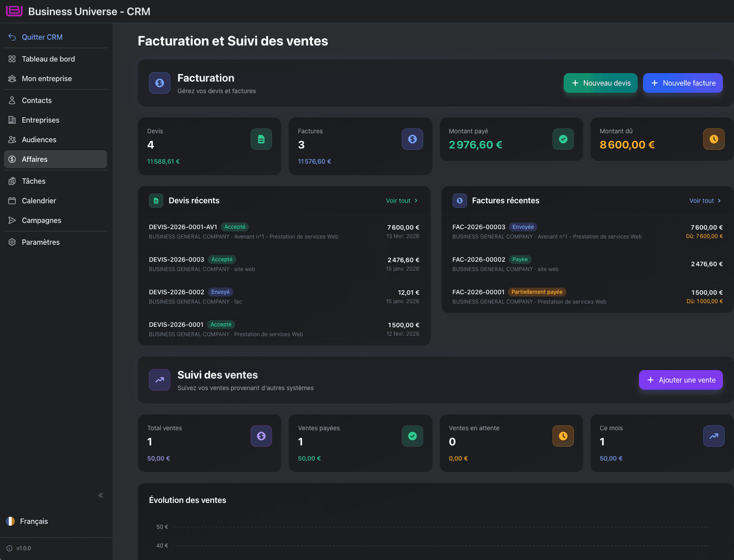Click the Nouvelle facture button
Viewport: 734px width, 560px height.
click(683, 83)
